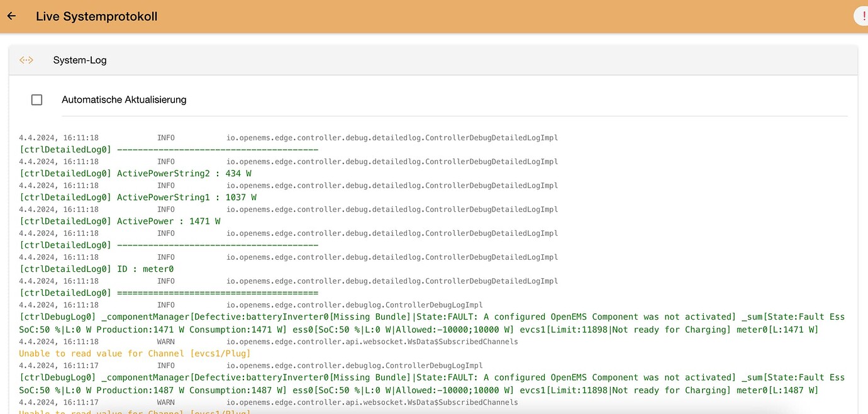
Task: Click the WARN level label at 16:11:18
Action: click(x=166, y=342)
